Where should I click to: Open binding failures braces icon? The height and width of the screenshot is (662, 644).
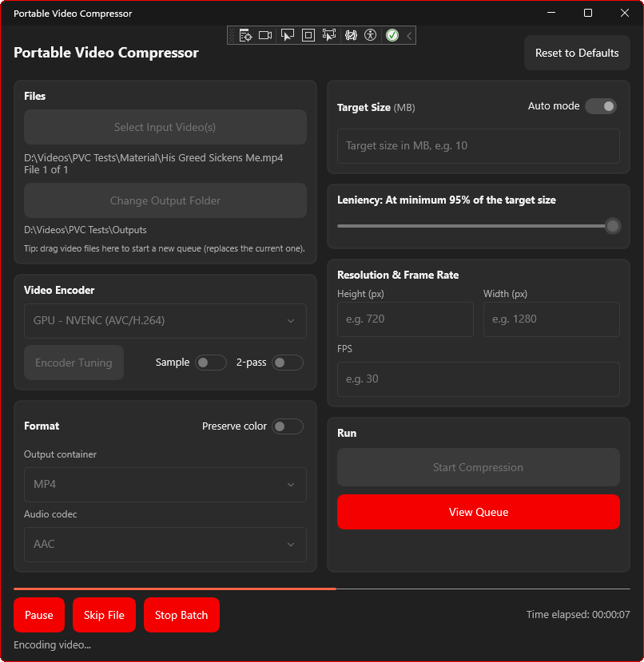pos(351,35)
